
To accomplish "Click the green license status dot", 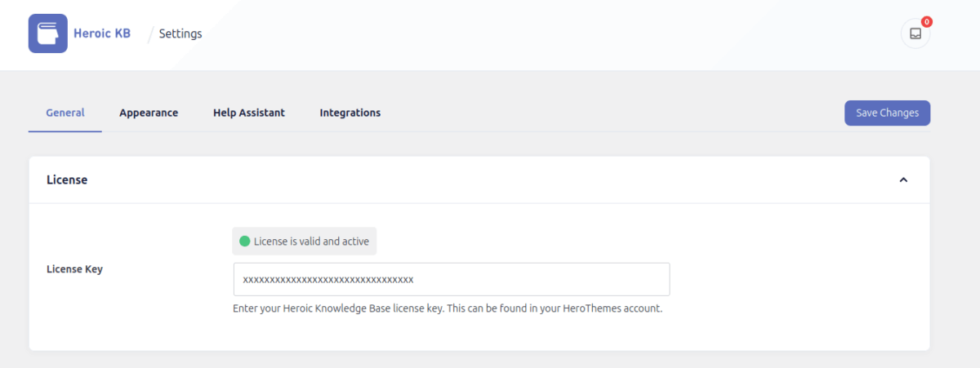I will [244, 242].
